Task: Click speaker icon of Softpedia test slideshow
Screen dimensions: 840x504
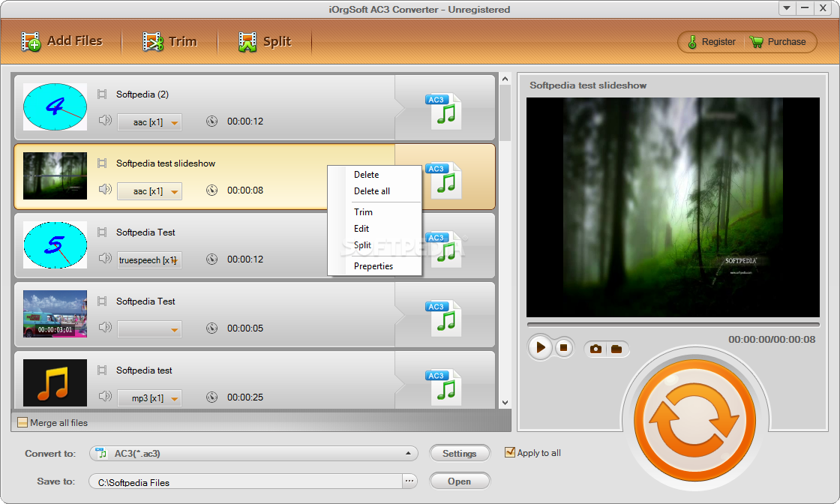Action: tap(105, 189)
